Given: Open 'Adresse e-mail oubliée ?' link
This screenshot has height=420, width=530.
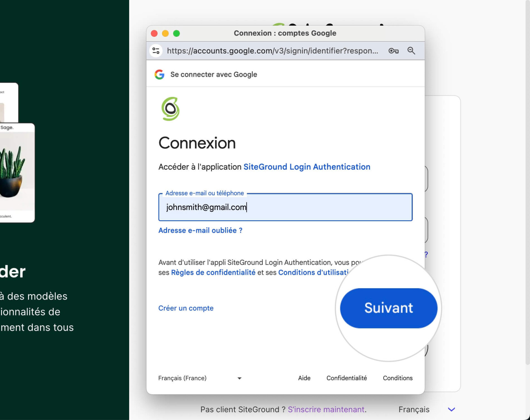Looking at the screenshot, I should (200, 230).
